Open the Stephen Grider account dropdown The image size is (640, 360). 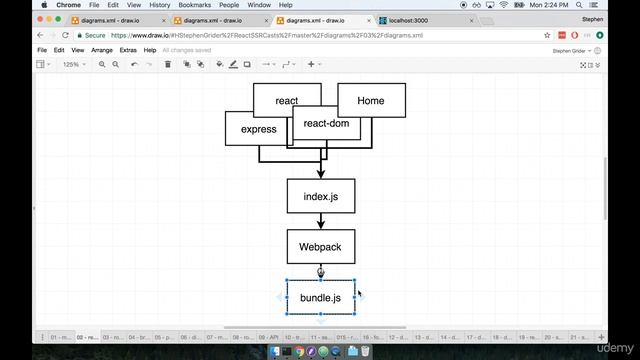(571, 51)
